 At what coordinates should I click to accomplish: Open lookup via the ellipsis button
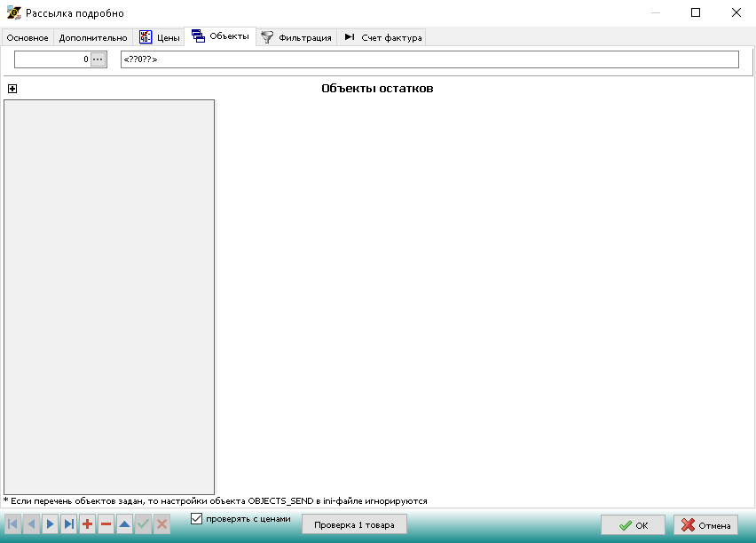(98, 59)
